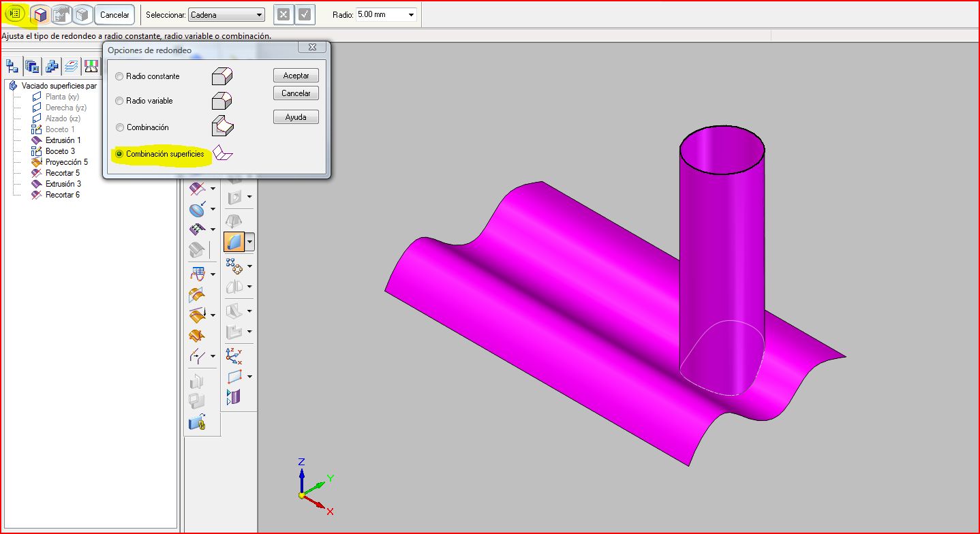Expand the dropdown arrow beside curve-by-table tool
This screenshot has width=980, height=534.
[x=213, y=274]
